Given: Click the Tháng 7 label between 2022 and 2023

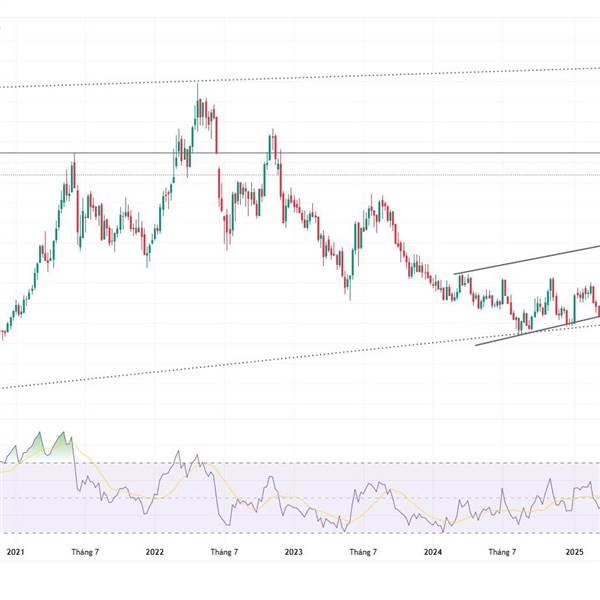Looking at the screenshot, I should [224, 552].
